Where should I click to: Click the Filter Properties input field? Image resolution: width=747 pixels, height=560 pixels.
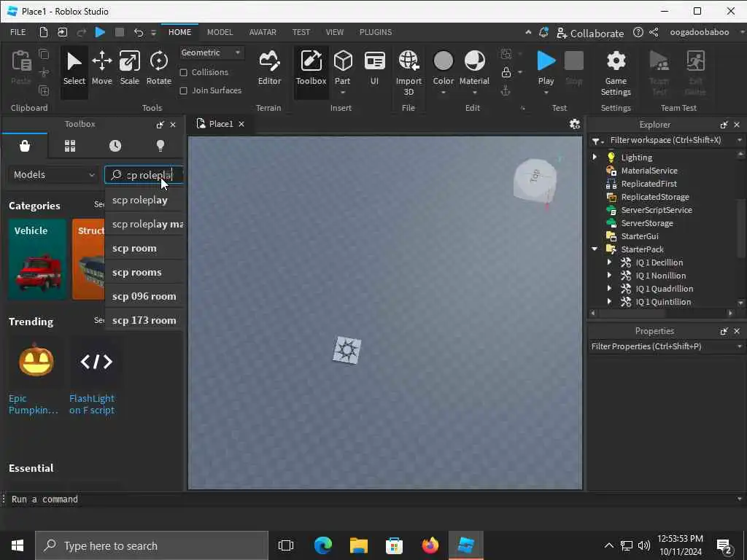pos(665,346)
